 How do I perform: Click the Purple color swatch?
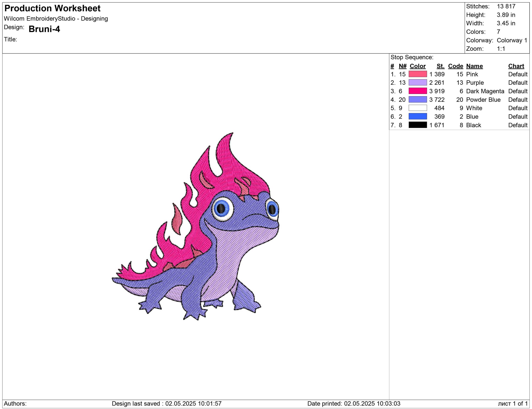tap(417, 82)
